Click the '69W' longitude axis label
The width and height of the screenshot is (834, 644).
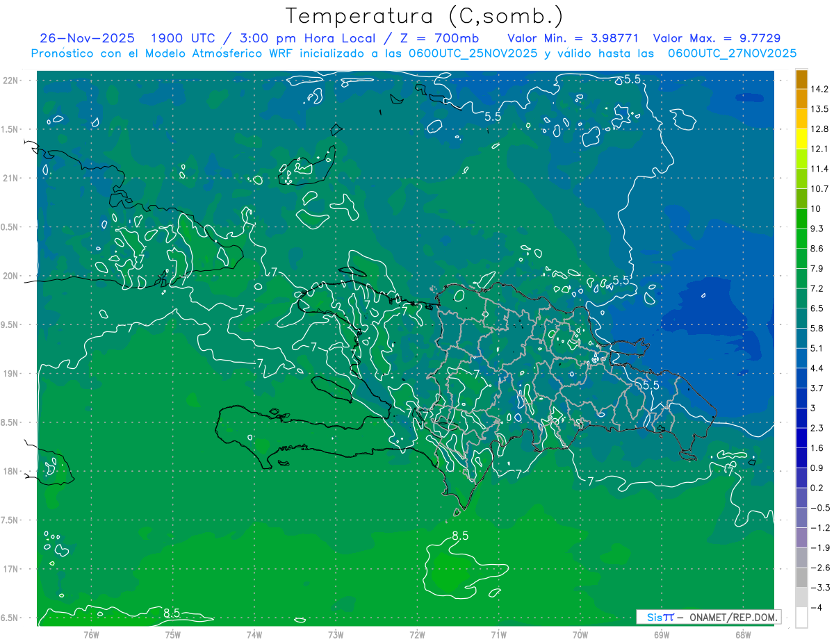click(662, 635)
